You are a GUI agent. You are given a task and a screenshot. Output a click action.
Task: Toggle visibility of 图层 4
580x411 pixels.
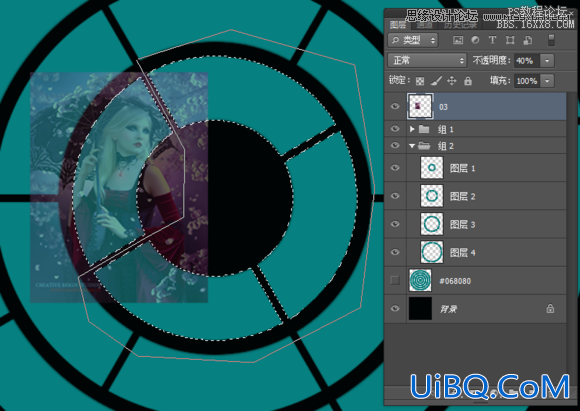[395, 252]
